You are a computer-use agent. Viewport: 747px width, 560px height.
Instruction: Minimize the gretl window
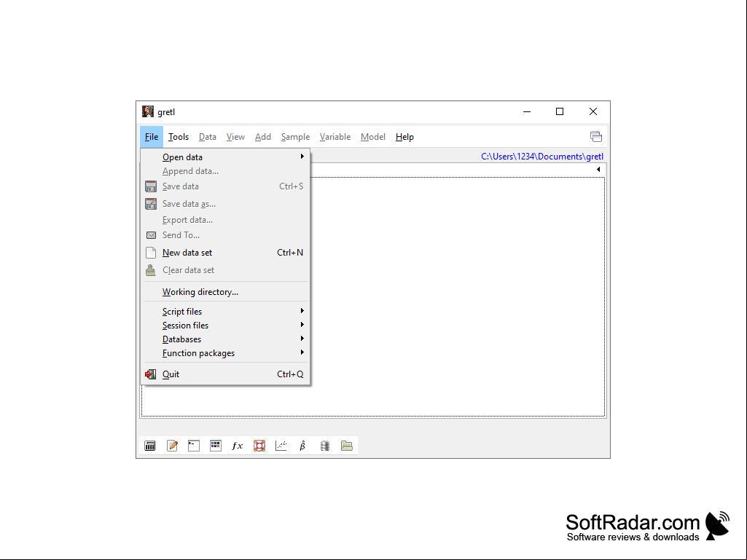pos(527,111)
